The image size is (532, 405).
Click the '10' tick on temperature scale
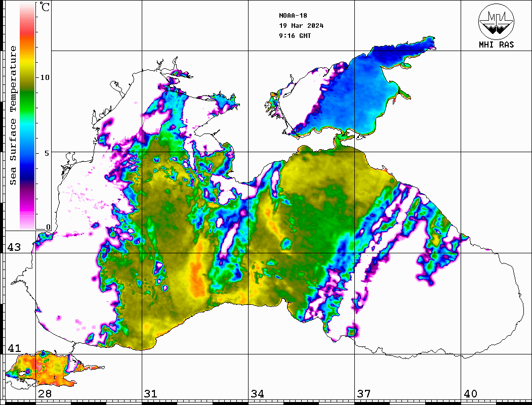pyautogui.click(x=45, y=77)
